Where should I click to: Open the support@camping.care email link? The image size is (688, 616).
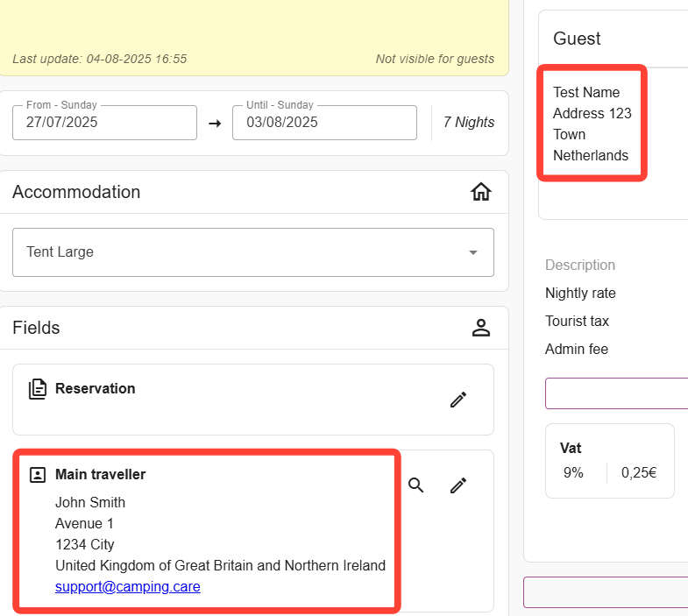[x=127, y=587]
